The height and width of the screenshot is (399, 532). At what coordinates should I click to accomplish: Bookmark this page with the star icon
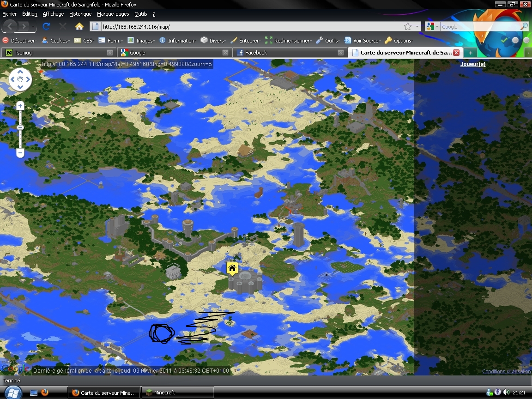point(408,26)
